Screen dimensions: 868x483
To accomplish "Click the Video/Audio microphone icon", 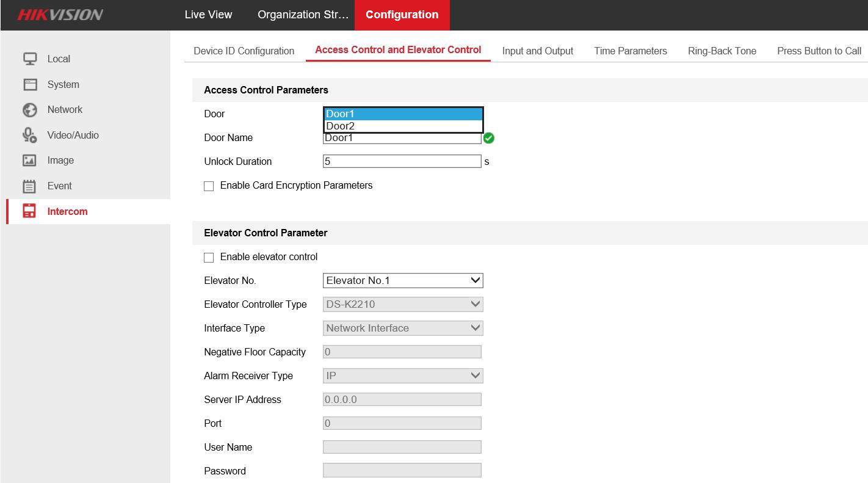I will click(x=30, y=135).
